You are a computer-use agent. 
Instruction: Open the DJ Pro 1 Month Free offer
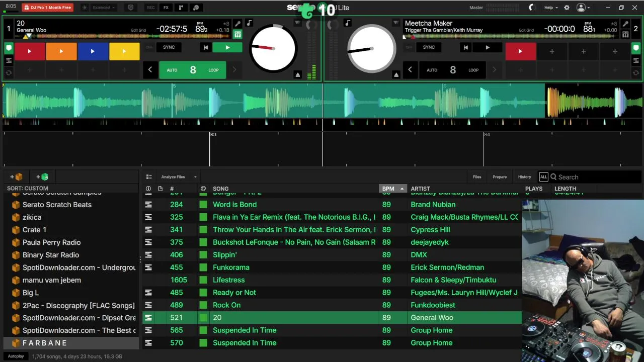pos(47,8)
